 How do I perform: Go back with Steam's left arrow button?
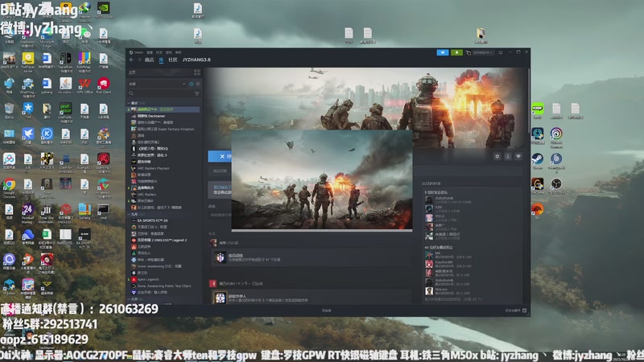coord(131,60)
